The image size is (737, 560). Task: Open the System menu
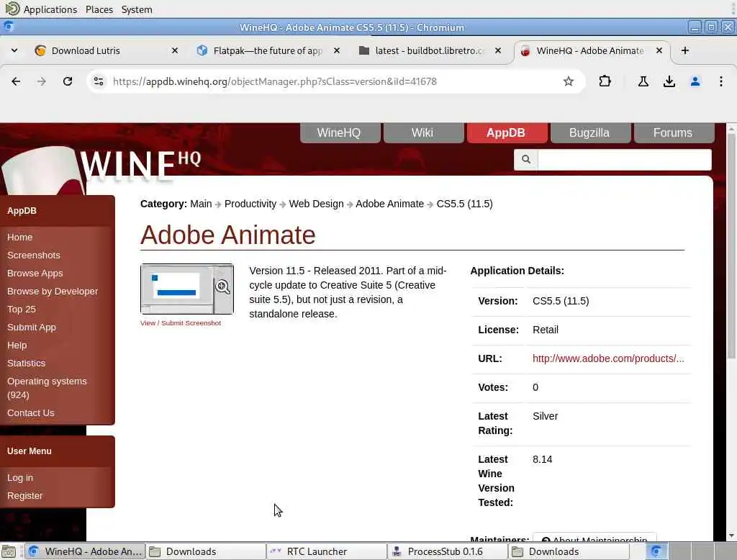tap(136, 9)
